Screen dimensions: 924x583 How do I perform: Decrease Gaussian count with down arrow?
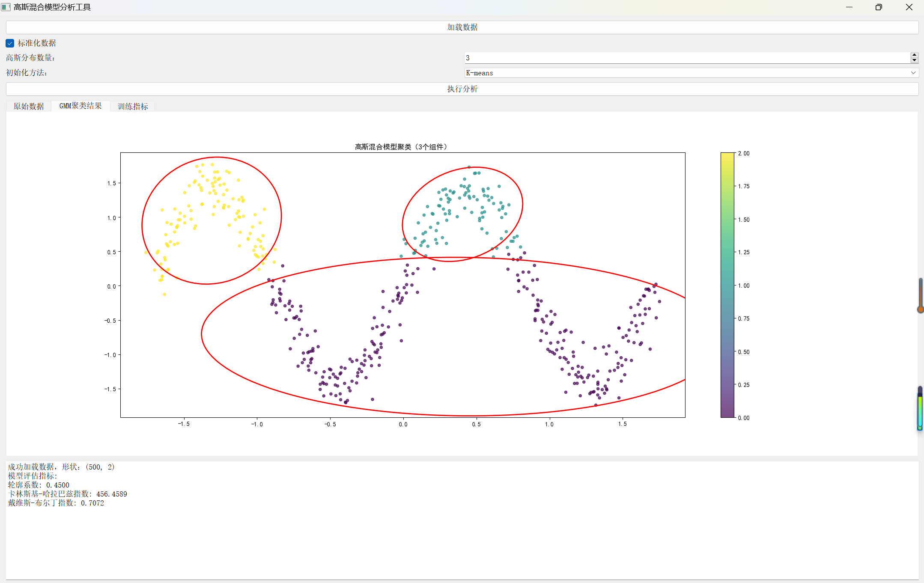click(914, 60)
